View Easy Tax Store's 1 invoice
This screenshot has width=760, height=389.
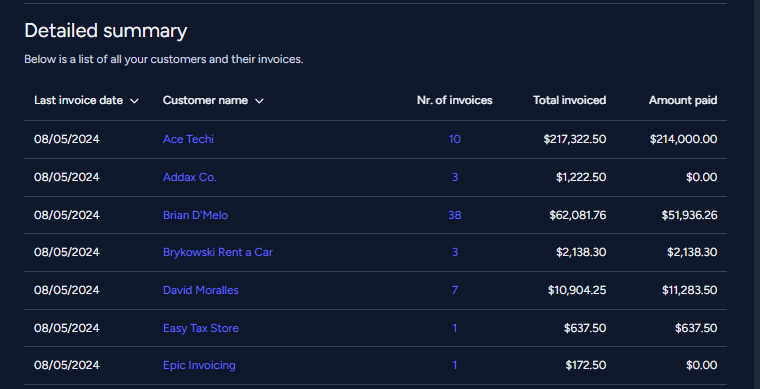455,328
